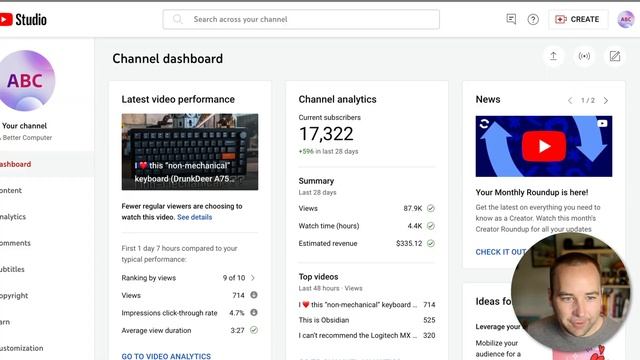
Task: Open Subtitles in the sidebar
Action: coord(12,269)
